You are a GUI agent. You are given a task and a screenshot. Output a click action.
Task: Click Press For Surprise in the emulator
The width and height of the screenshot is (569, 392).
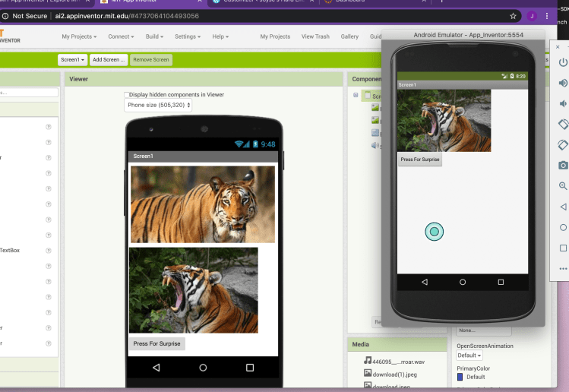(x=420, y=160)
